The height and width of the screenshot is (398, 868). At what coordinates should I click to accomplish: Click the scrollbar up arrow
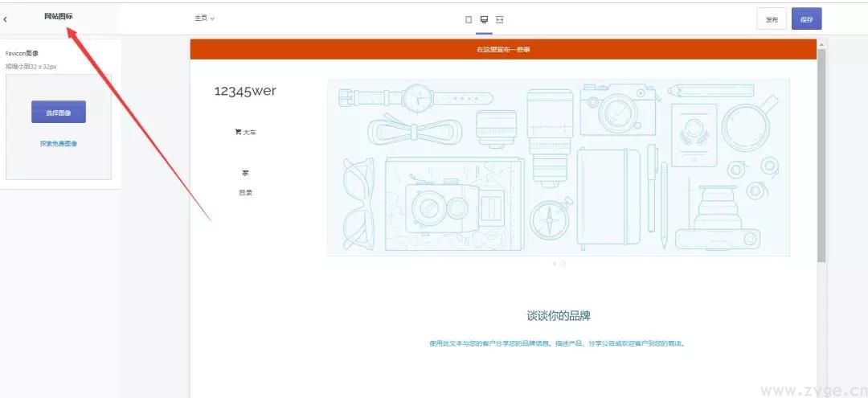(x=821, y=43)
